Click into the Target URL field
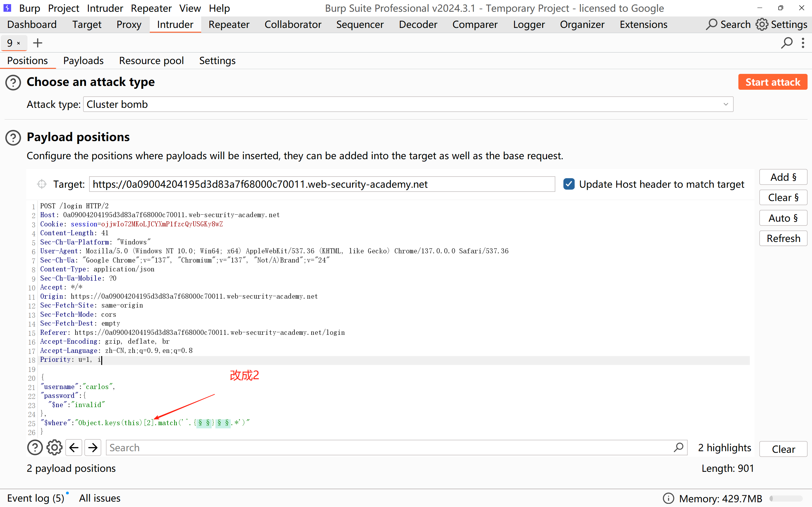The image size is (812, 507). 321,184
